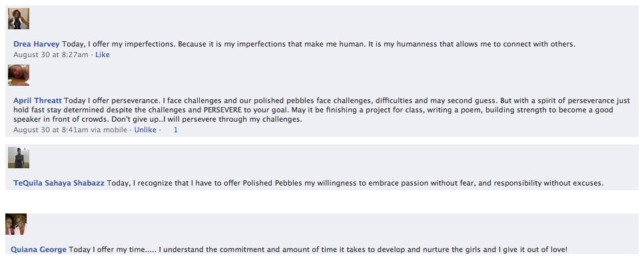Viewport: 644px width, 266px height.
Task: Click Drea Harvey's comment about imperfections
Action: [318, 45]
